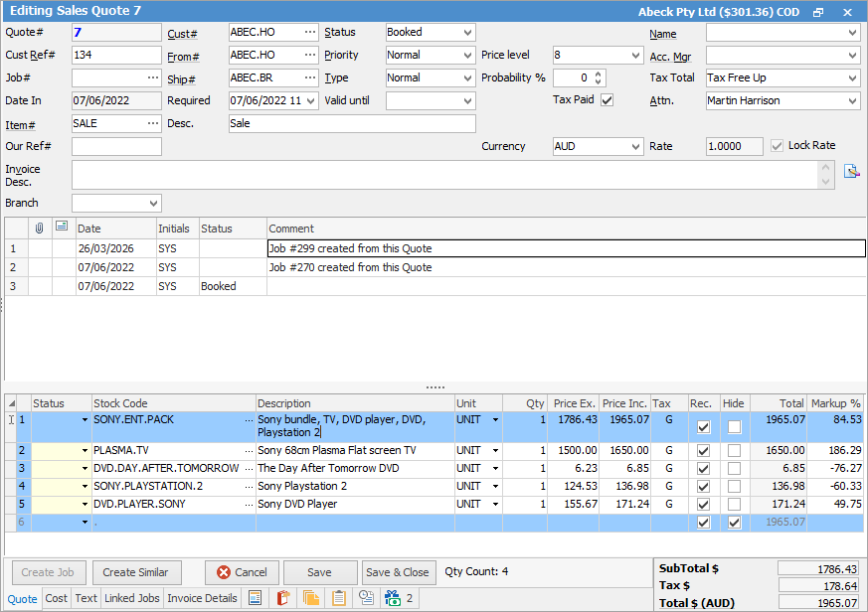Switch to the Cost tab

pos(57,598)
